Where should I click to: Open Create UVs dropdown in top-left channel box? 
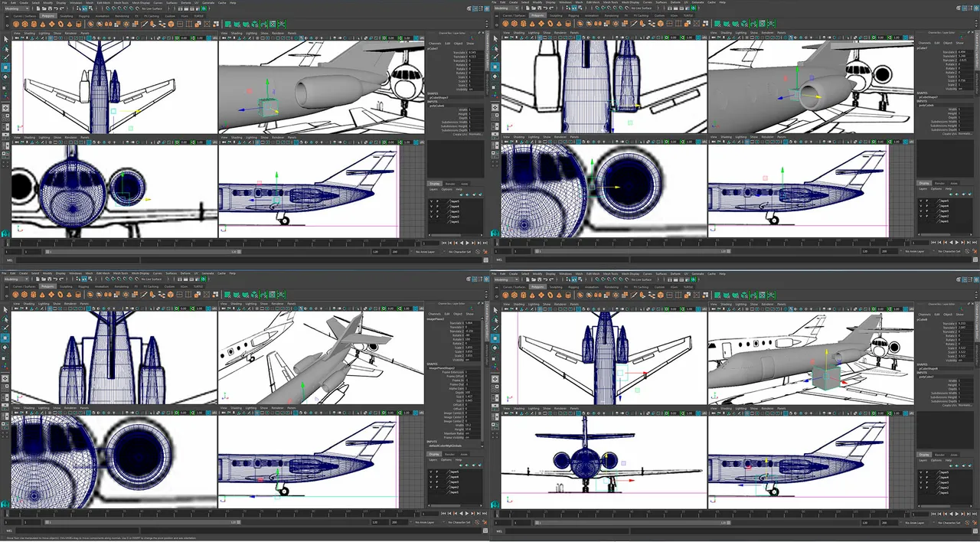point(476,135)
